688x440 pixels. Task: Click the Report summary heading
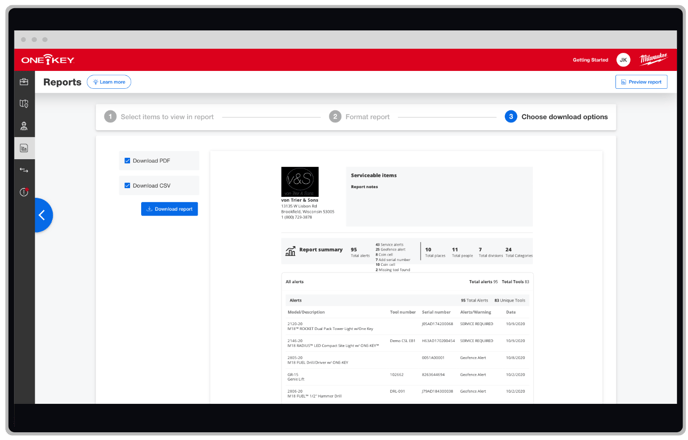click(321, 250)
